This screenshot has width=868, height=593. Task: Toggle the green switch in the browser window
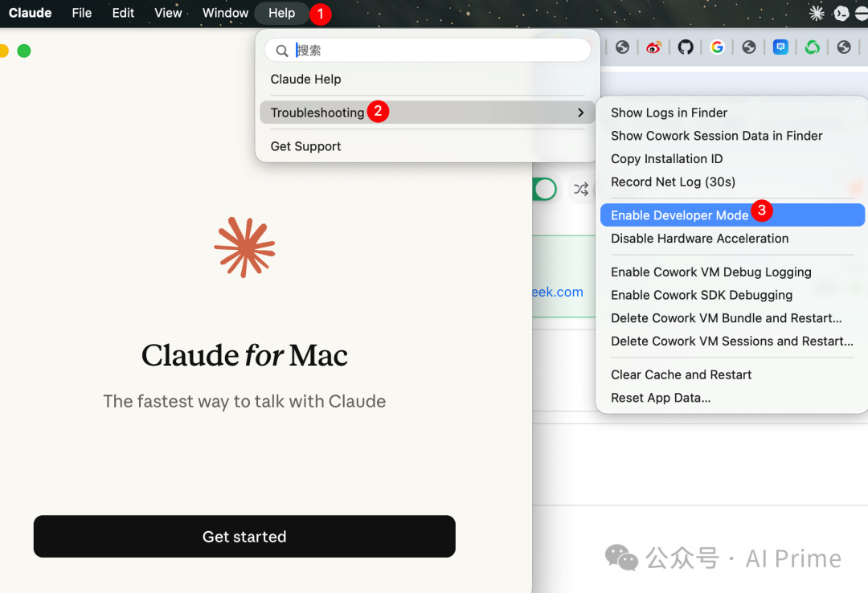[544, 190]
